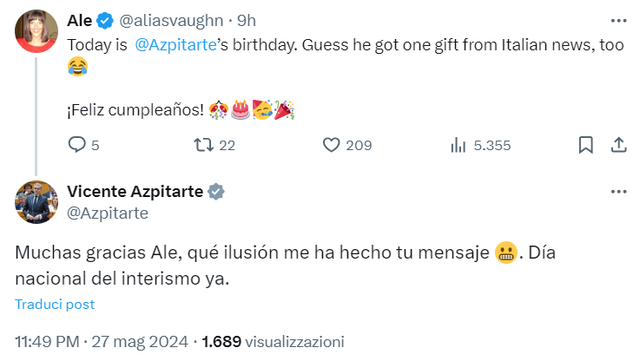The image size is (640, 361).
Task: Open Vicente Azpitarte's profile picture
Action: [x=36, y=202]
